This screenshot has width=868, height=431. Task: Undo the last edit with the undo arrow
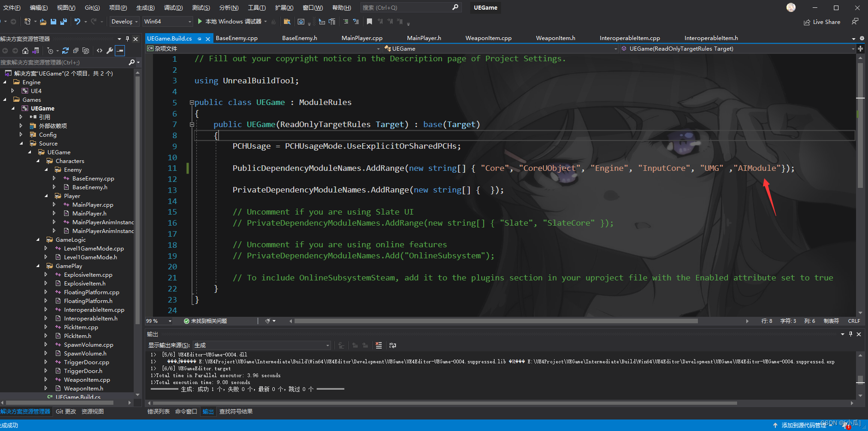point(77,22)
